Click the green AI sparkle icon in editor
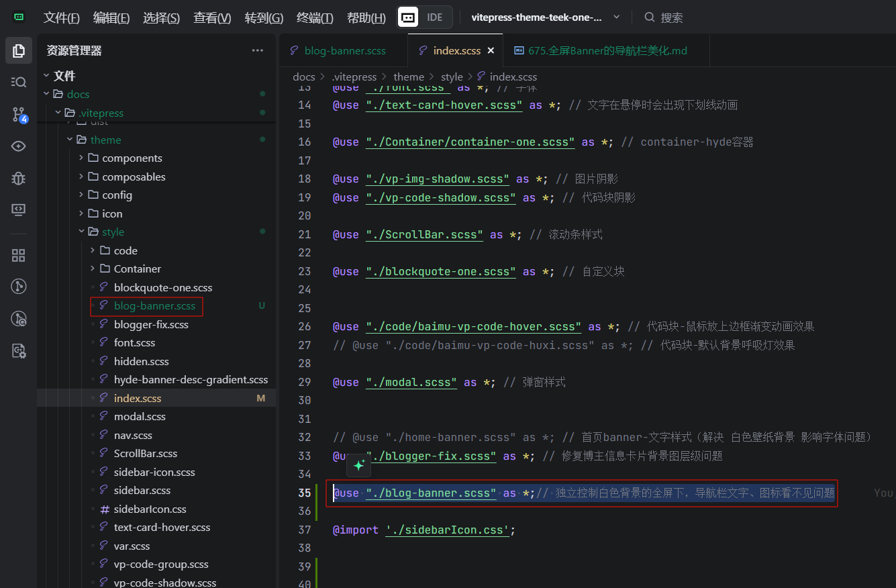Viewport: 896px width, 588px height. tap(359, 465)
